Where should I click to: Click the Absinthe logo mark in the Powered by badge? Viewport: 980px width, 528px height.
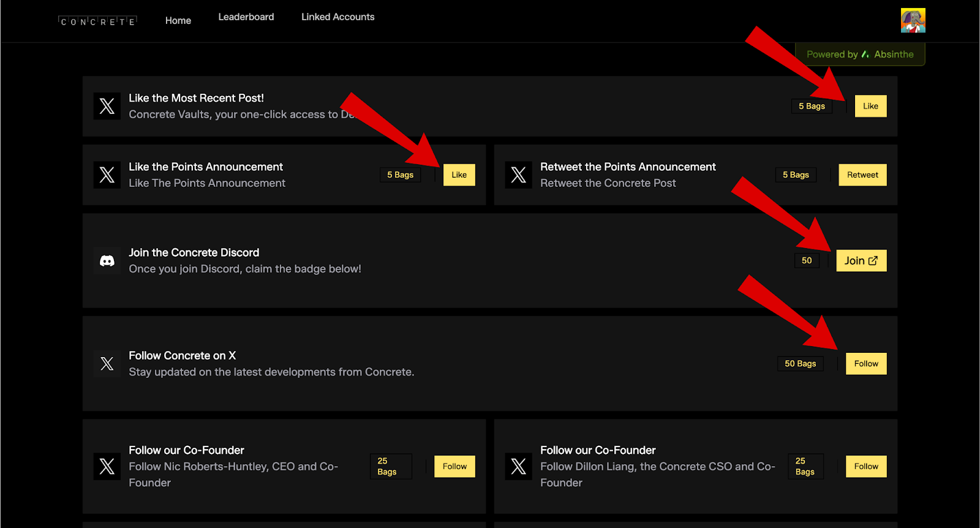tap(865, 54)
